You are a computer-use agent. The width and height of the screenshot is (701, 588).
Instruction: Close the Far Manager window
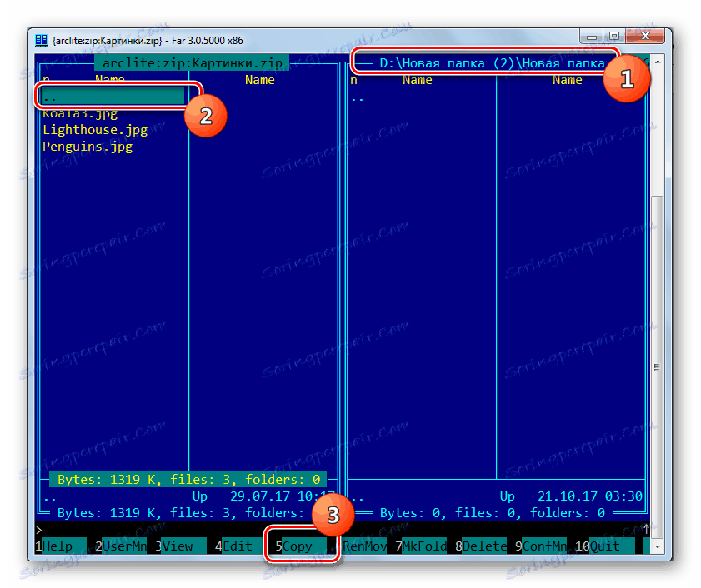[645, 36]
